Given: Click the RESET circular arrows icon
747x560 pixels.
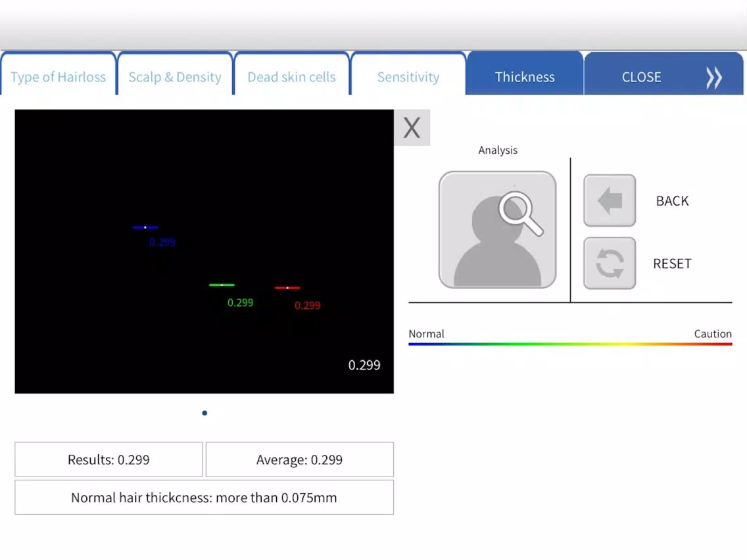Looking at the screenshot, I should (610, 263).
